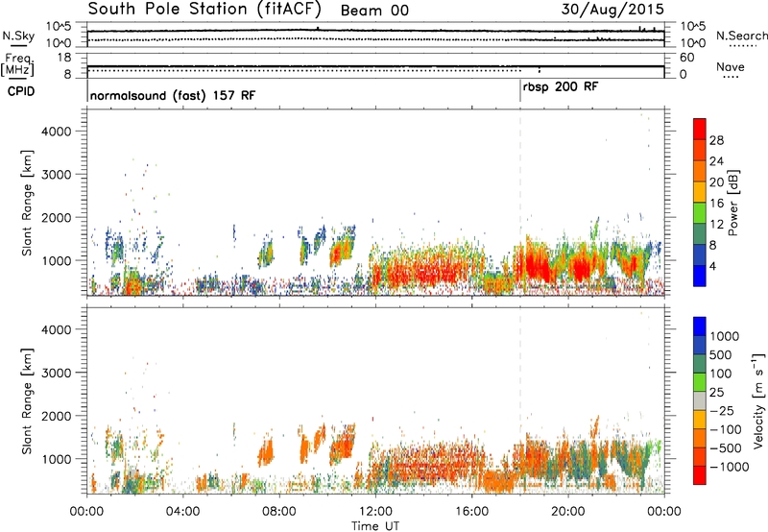Click the power panel 'Slant Range [km]' label

coord(27,203)
